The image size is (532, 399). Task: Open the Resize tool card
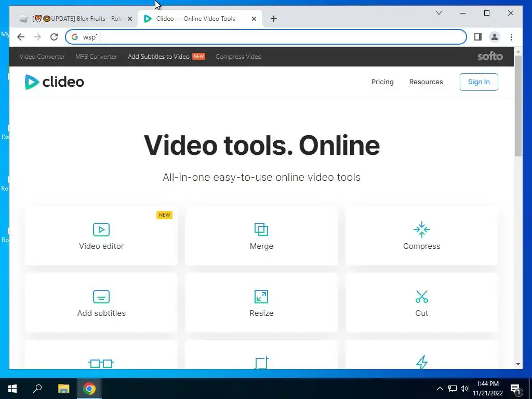[261, 303]
